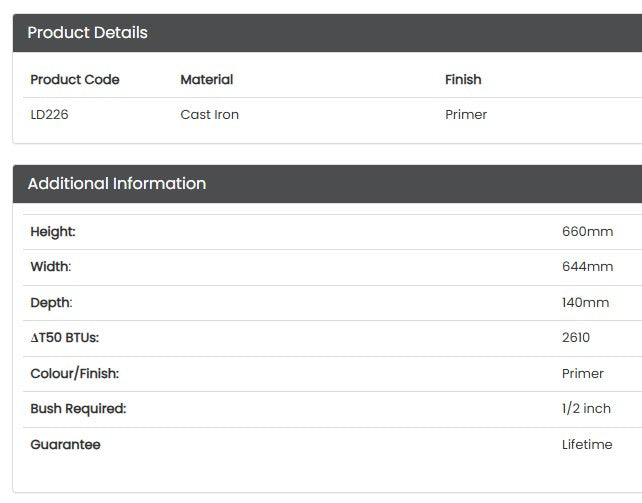Select the Product Code column heading
Image resolution: width=642 pixels, height=503 pixels.
[75, 80]
